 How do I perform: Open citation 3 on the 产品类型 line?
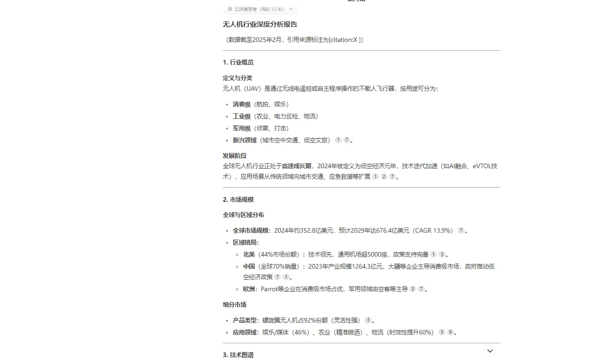368,320
